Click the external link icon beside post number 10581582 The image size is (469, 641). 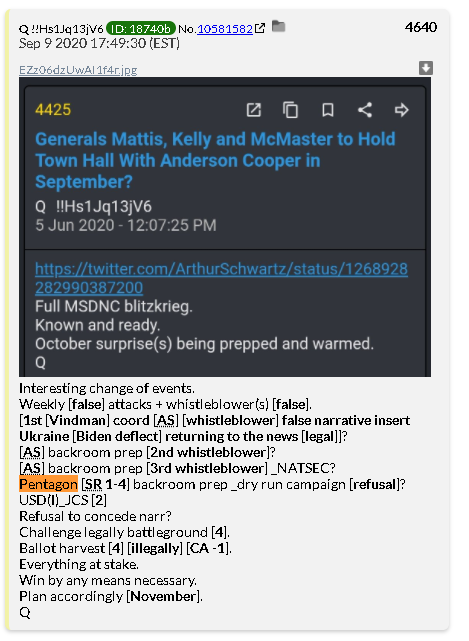pos(260,28)
